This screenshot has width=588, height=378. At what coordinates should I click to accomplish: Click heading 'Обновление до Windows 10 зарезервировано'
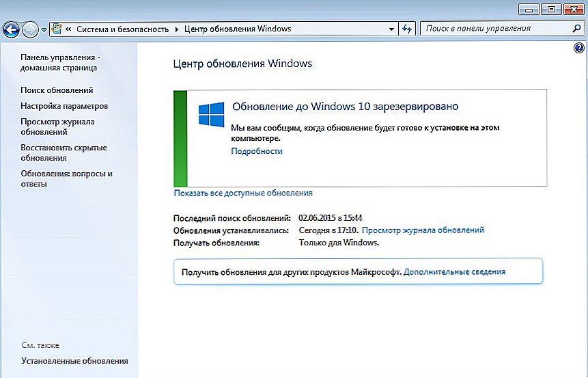[346, 107]
